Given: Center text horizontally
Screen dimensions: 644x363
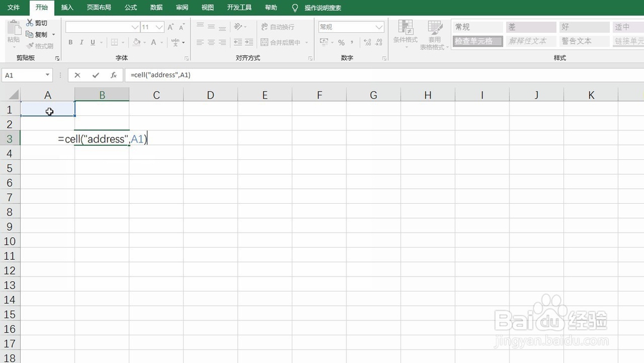Looking at the screenshot, I should pyautogui.click(x=211, y=42).
